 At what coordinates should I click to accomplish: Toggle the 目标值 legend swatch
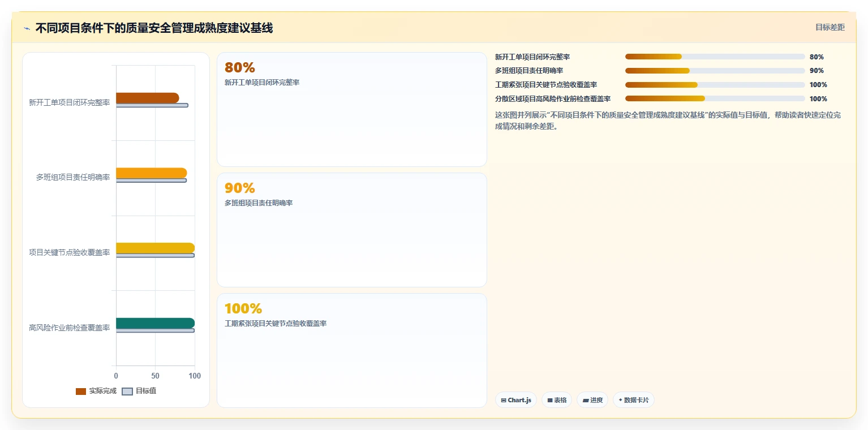click(x=127, y=391)
